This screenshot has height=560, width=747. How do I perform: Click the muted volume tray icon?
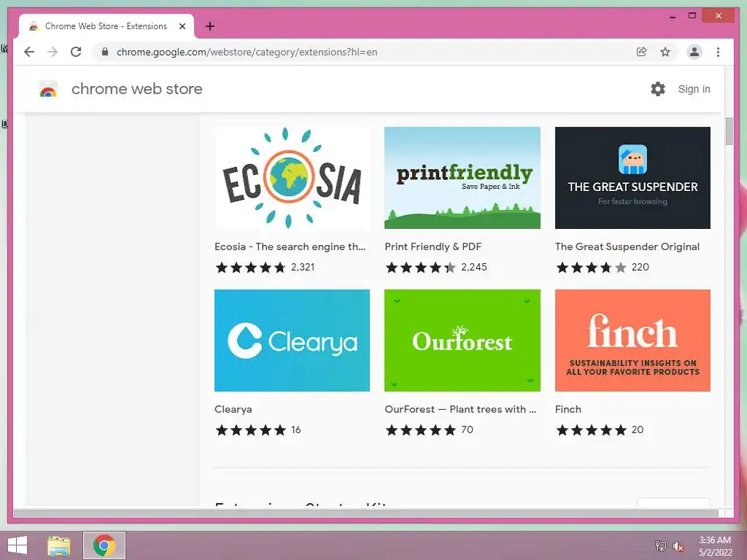pyautogui.click(x=678, y=545)
